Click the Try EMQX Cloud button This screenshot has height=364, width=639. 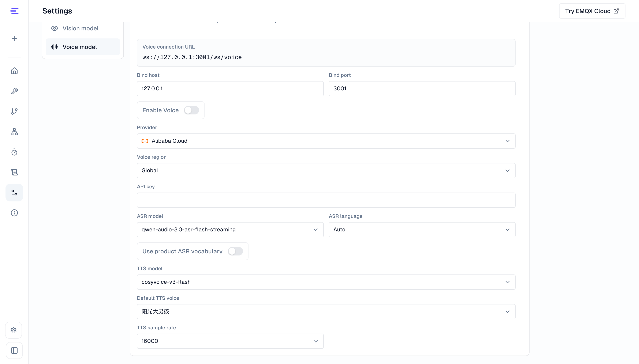pyautogui.click(x=592, y=11)
